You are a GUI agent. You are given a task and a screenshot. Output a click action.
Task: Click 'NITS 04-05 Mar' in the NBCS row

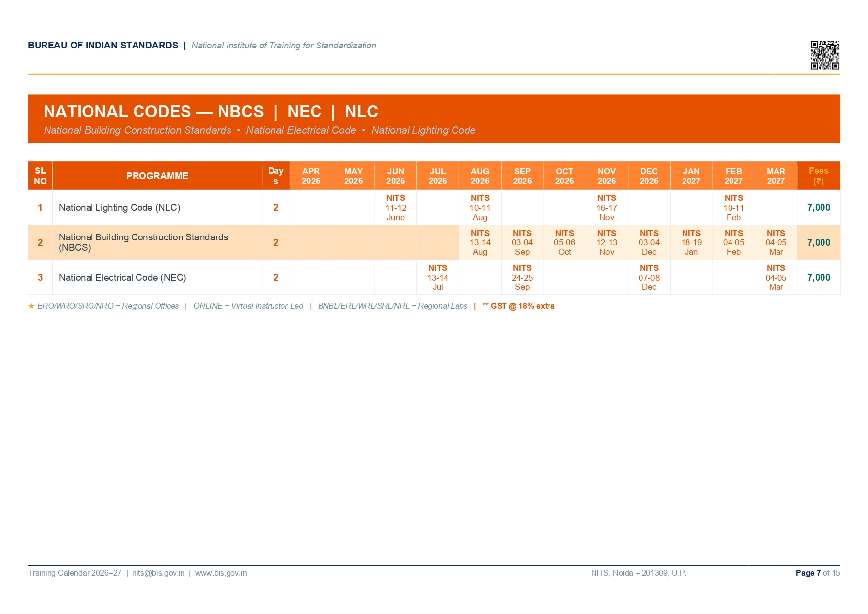pos(776,242)
